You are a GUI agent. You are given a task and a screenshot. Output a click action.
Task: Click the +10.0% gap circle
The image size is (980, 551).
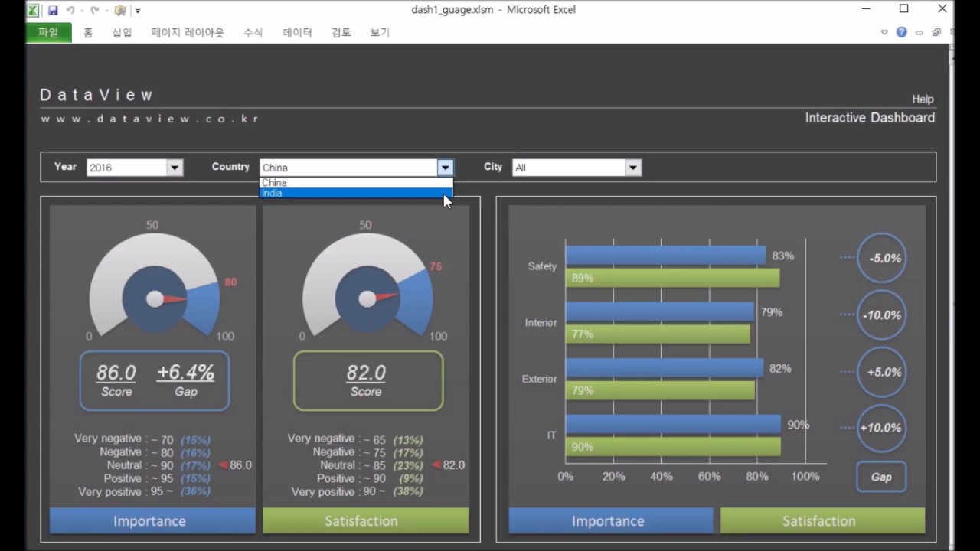(x=882, y=429)
